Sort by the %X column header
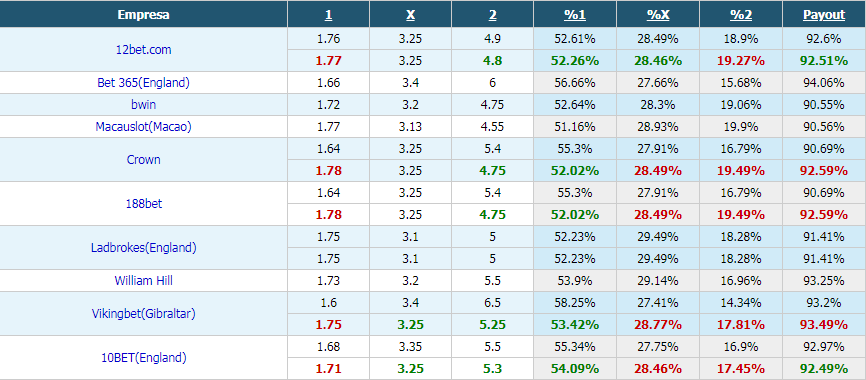The height and width of the screenshot is (380, 866). [658, 15]
